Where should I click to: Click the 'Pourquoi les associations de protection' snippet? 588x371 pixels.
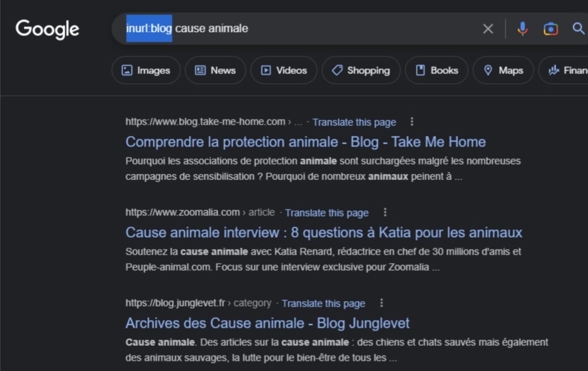tap(323, 169)
